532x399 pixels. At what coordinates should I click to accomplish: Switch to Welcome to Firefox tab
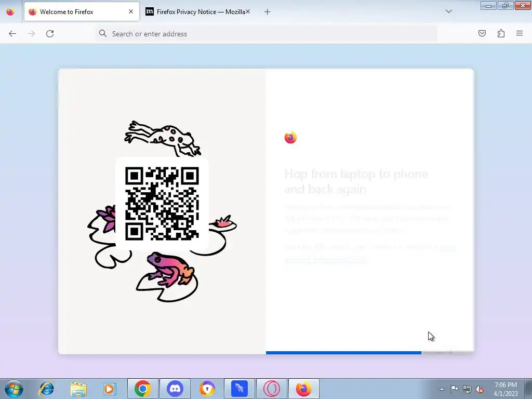pos(82,12)
